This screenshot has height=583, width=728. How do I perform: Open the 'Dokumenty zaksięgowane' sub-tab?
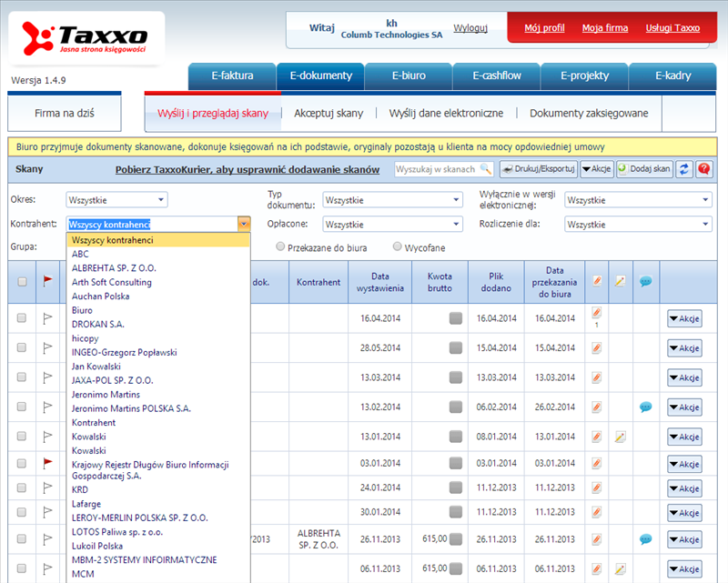[589, 114]
